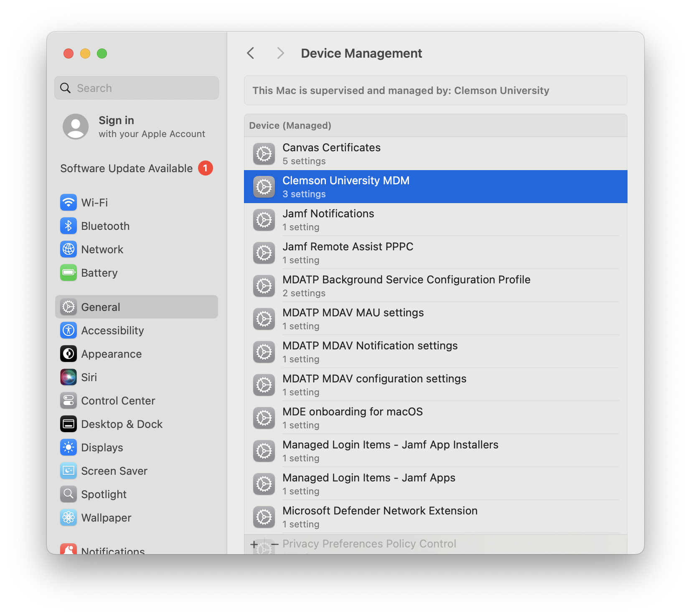Click the Displays icon
This screenshot has height=616, width=691.
click(x=69, y=448)
